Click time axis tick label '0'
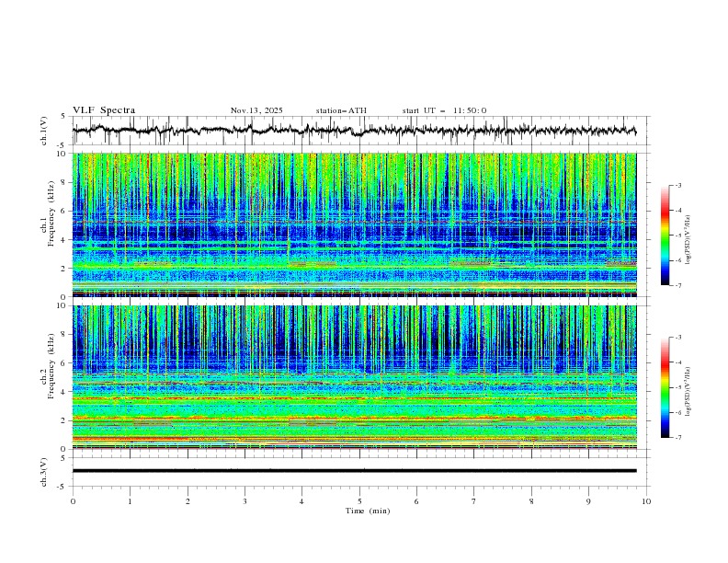This screenshot has height=563, width=728. [x=73, y=501]
